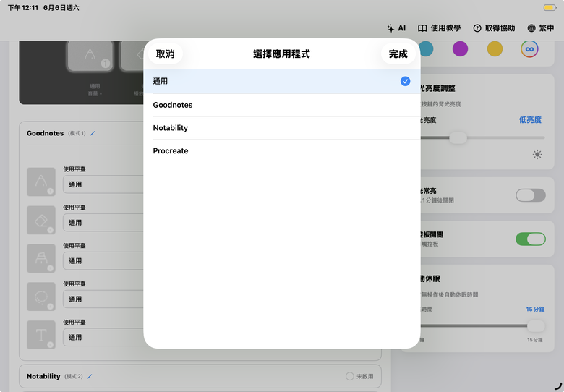Click the sun brightness icon
This screenshot has height=392, width=564.
[537, 155]
